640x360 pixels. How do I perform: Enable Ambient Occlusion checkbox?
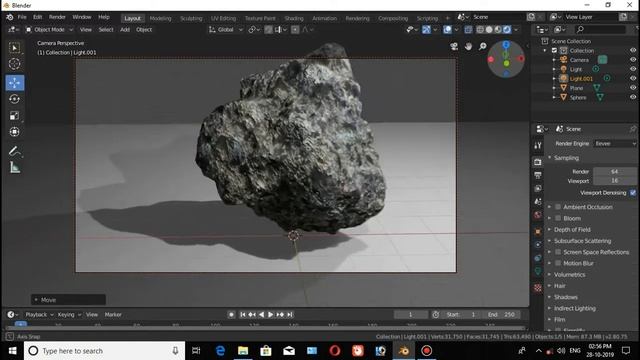(x=558, y=207)
